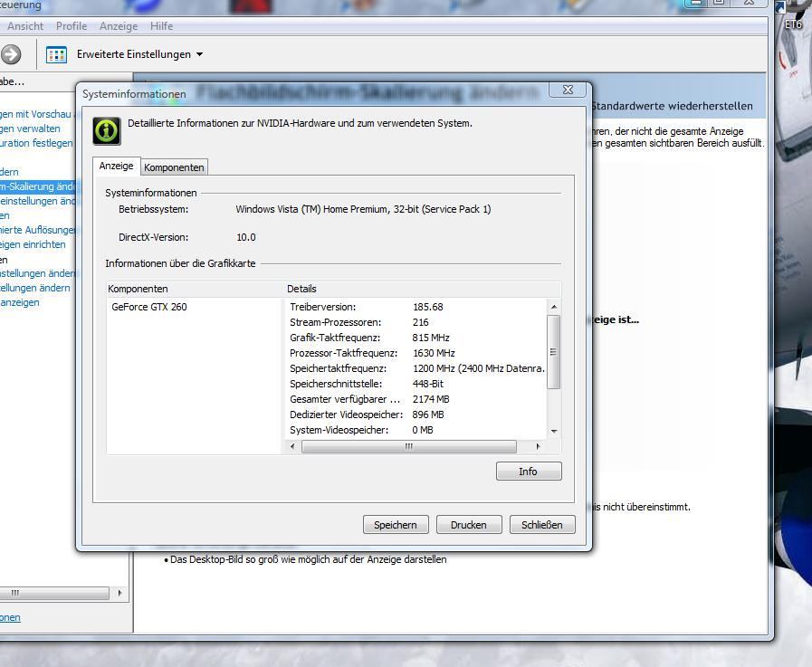Open the 'einstellungen änd' sidebar link

click(38, 201)
